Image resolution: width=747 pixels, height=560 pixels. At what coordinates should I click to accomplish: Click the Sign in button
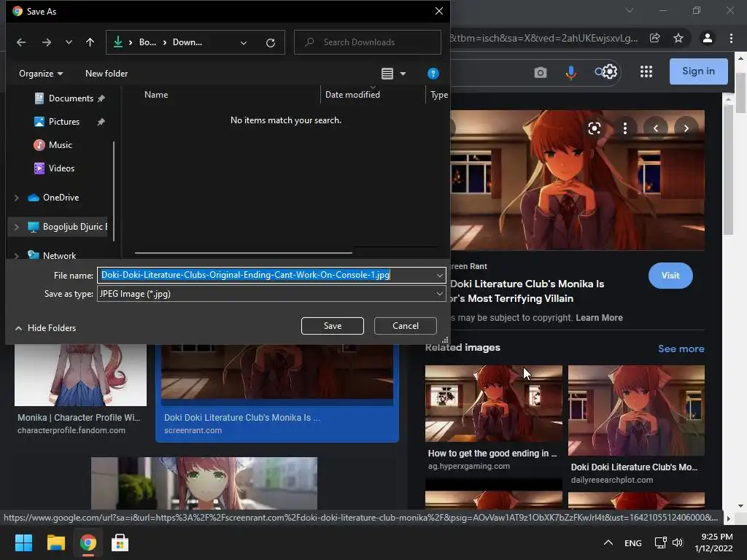pos(698,71)
